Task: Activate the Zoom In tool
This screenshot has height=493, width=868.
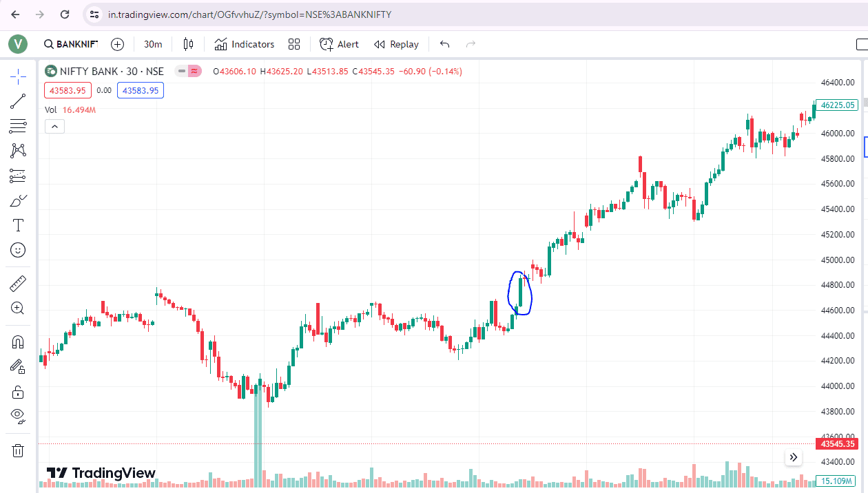Action: [18, 308]
